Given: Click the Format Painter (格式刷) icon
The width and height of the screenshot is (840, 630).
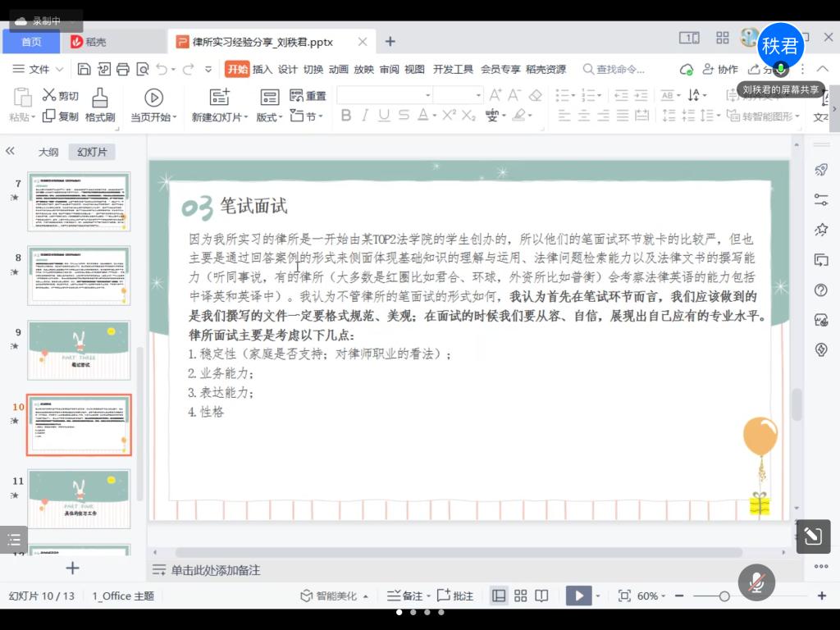Looking at the screenshot, I should coord(100,98).
